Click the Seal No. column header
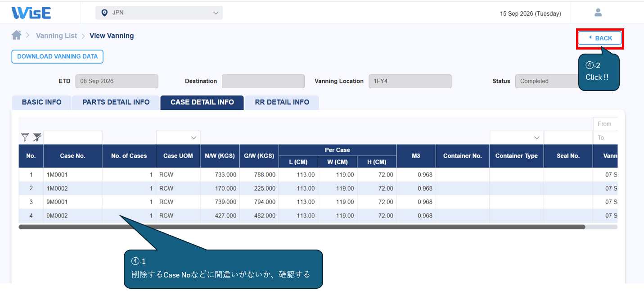Image resolution: width=644 pixels, height=291 pixels. [568, 156]
